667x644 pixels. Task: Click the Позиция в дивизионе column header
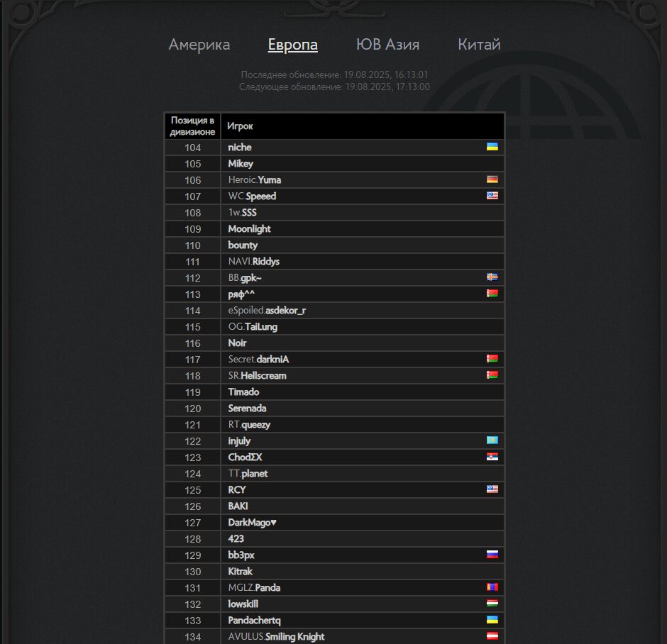click(x=193, y=126)
